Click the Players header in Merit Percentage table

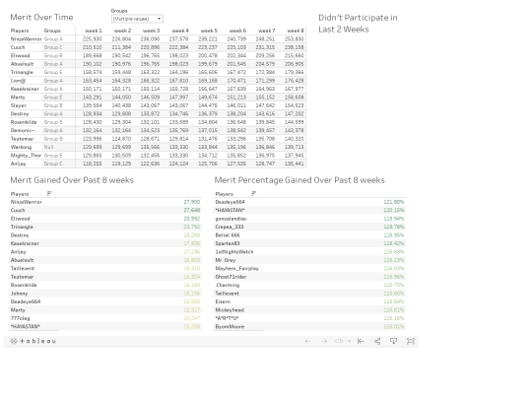coord(225,194)
